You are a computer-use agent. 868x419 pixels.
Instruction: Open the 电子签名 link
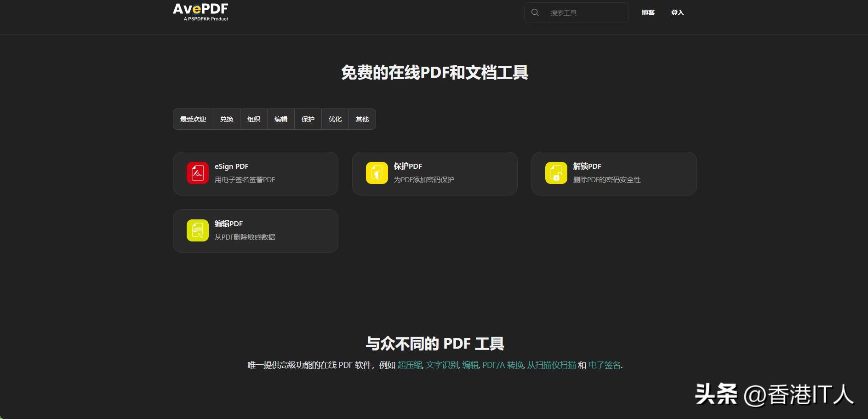click(605, 365)
